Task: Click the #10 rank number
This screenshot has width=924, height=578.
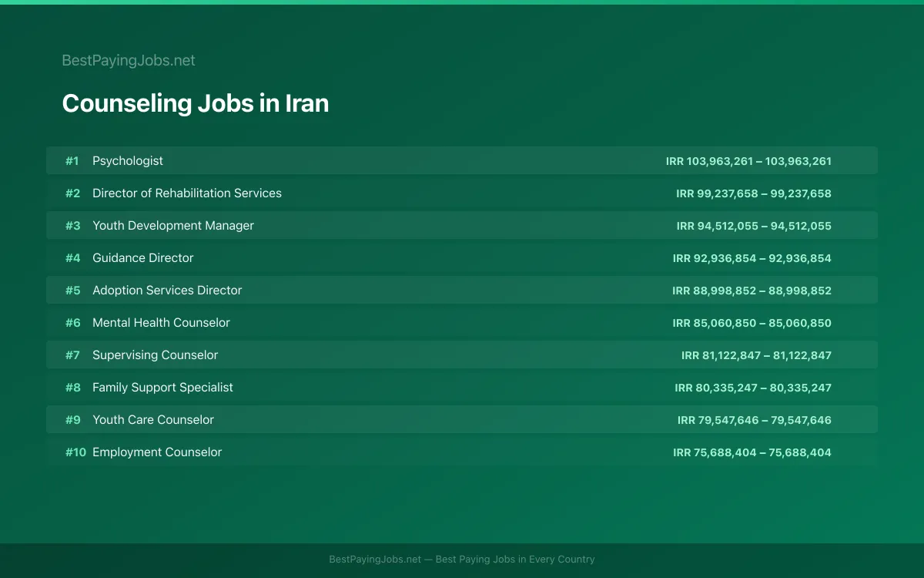Action: coord(75,452)
